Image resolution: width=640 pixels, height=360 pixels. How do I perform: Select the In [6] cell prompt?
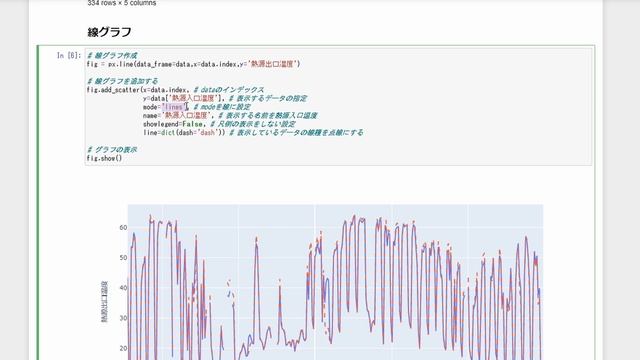pyautogui.click(x=69, y=56)
